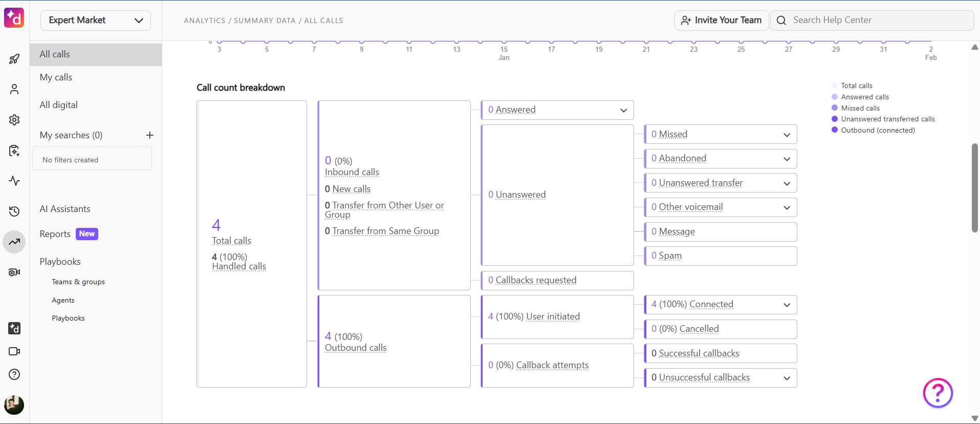Viewport: 980px width, 424px height.
Task: Open Reports section marked New
Action: tap(69, 234)
